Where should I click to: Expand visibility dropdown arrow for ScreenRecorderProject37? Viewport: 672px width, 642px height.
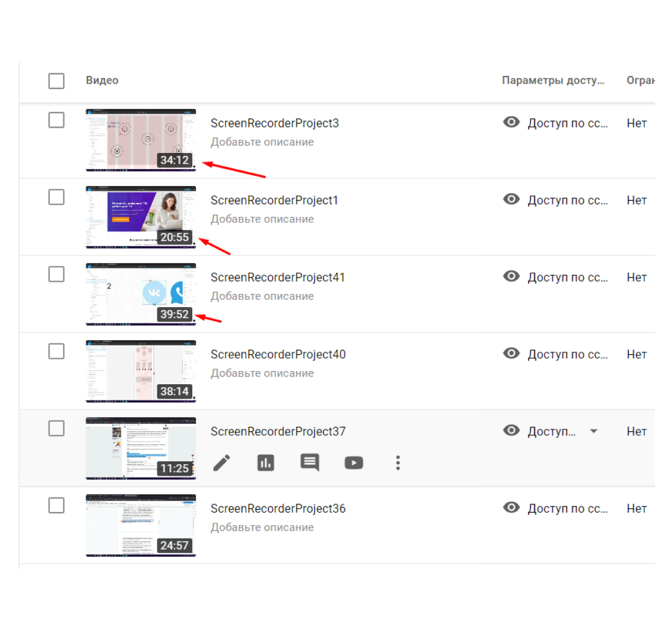click(594, 431)
